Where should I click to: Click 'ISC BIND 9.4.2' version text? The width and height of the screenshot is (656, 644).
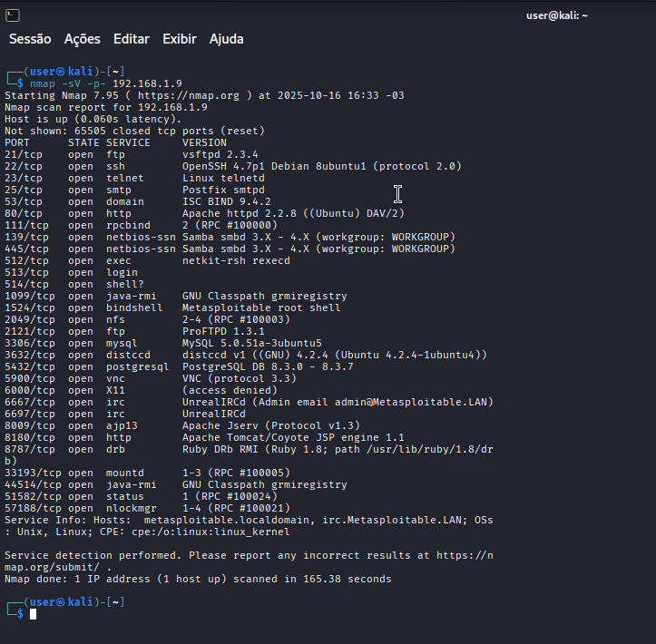click(226, 201)
